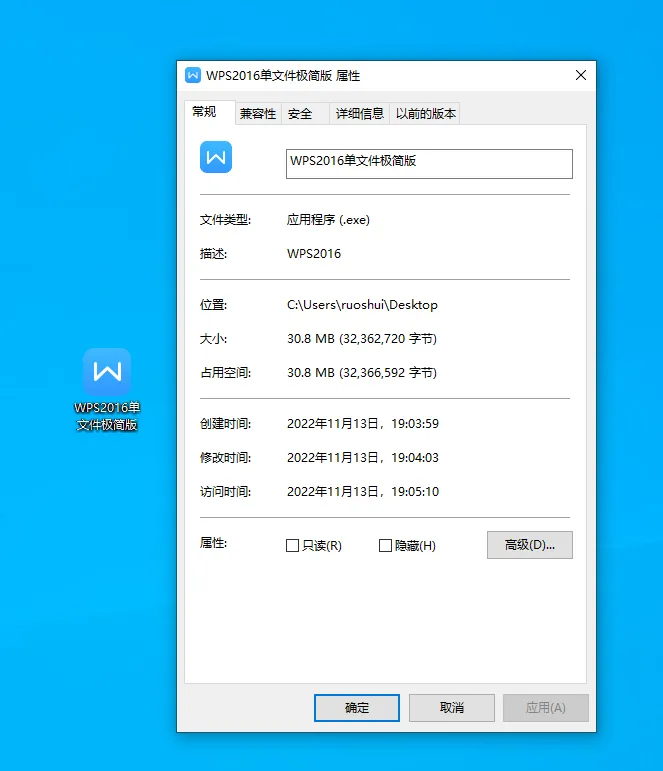Image resolution: width=663 pixels, height=771 pixels.
Task: Click the location path C:\Users\ruoshui\Desktop
Action: [x=362, y=305]
